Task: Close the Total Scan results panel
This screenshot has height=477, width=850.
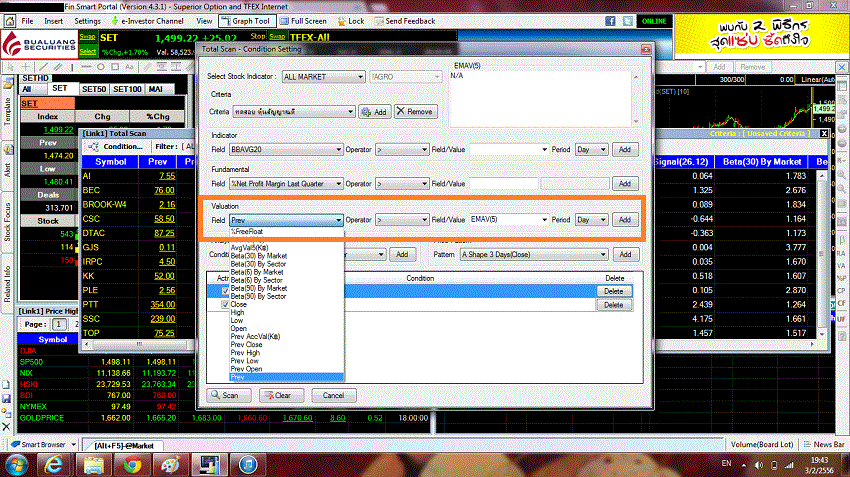Action: [824, 133]
